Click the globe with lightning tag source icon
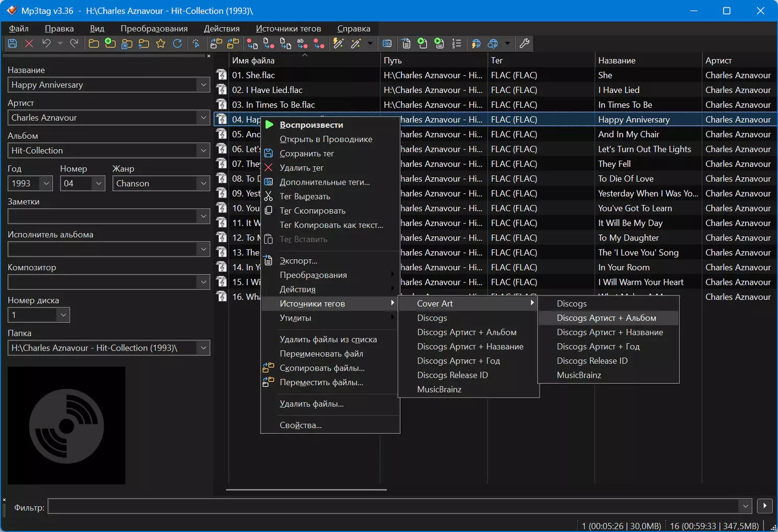The image size is (778, 532). (x=476, y=44)
